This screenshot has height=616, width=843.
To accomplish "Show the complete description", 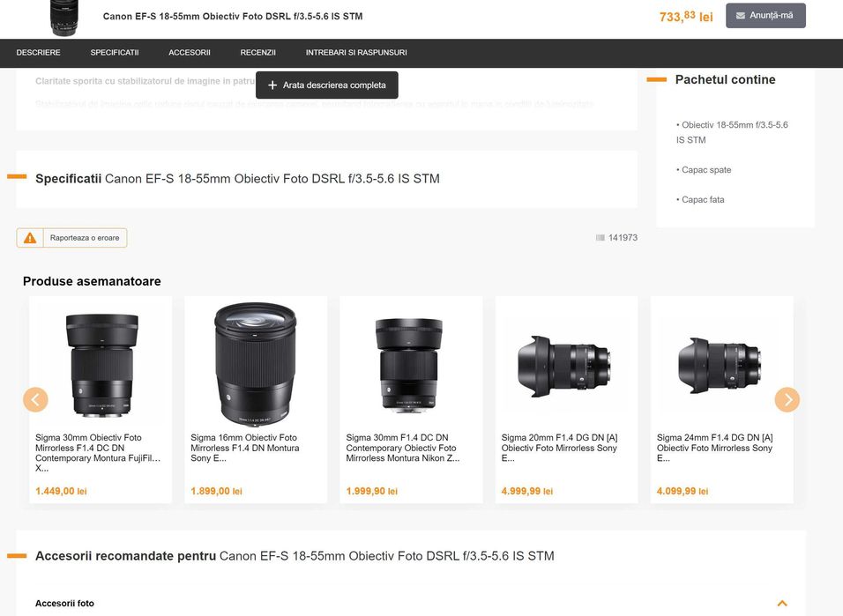I will coord(327,85).
